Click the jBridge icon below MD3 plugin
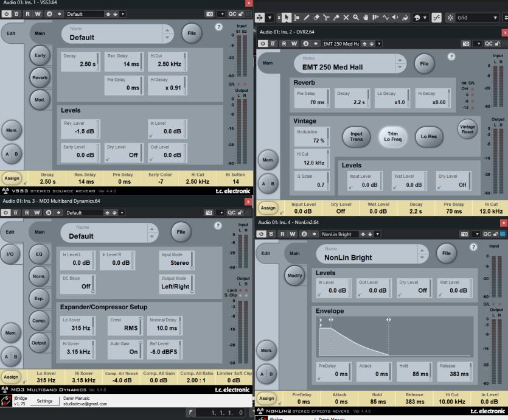 pyautogui.click(x=6, y=401)
